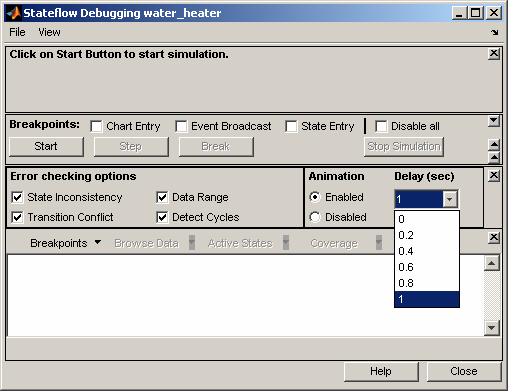508x391 pixels.
Task: Check Disable all breakpoints
Action: coord(381,126)
